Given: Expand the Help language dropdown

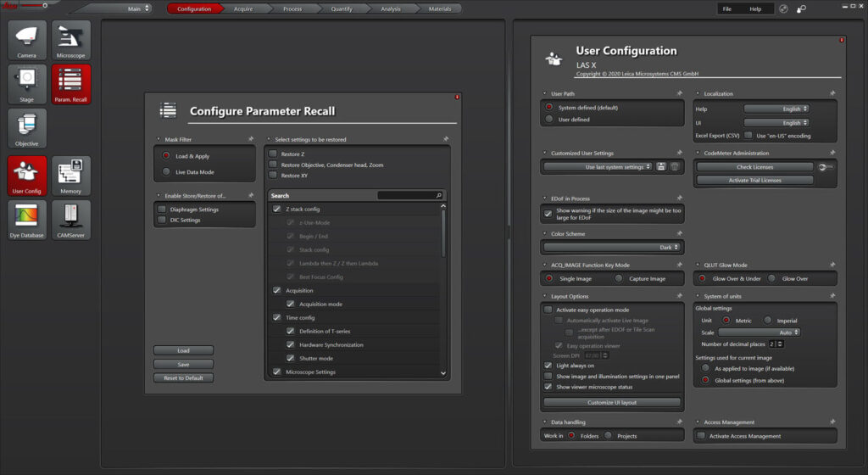Looking at the screenshot, I should [x=776, y=109].
